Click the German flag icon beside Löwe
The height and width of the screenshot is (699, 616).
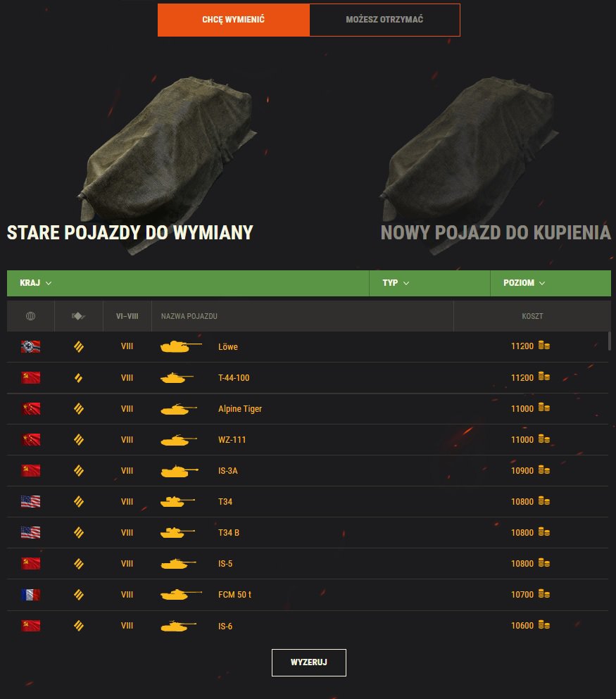30,346
